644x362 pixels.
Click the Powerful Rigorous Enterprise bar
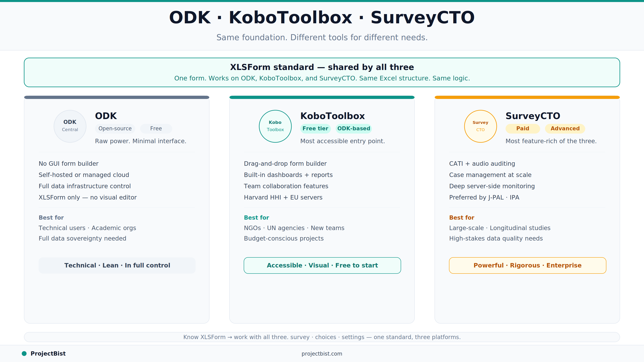[527, 265]
